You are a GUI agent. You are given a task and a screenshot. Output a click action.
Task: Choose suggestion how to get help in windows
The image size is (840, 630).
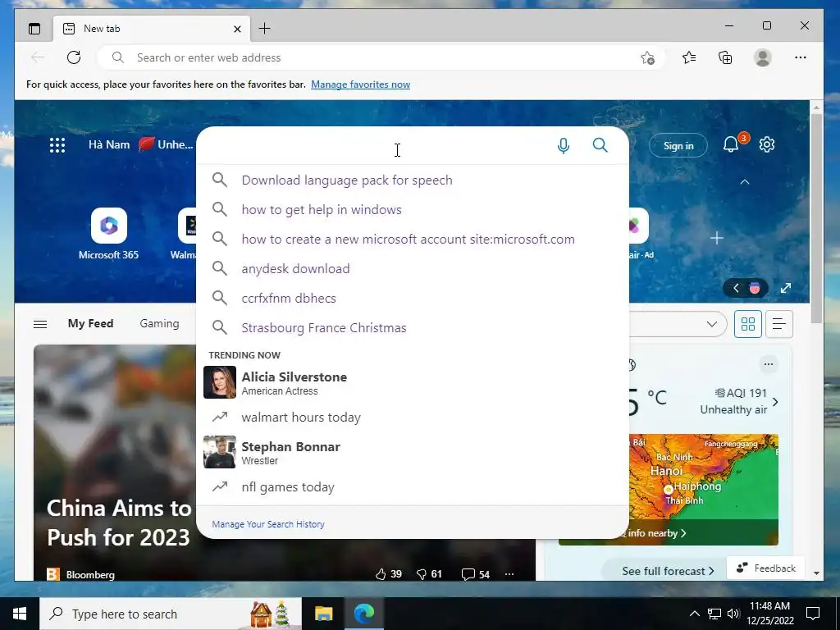click(413, 209)
